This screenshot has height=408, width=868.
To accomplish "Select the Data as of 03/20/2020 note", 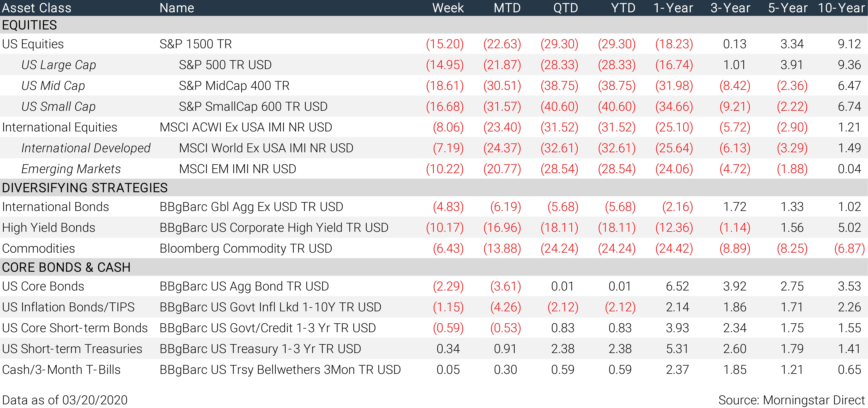I will coord(65,400).
